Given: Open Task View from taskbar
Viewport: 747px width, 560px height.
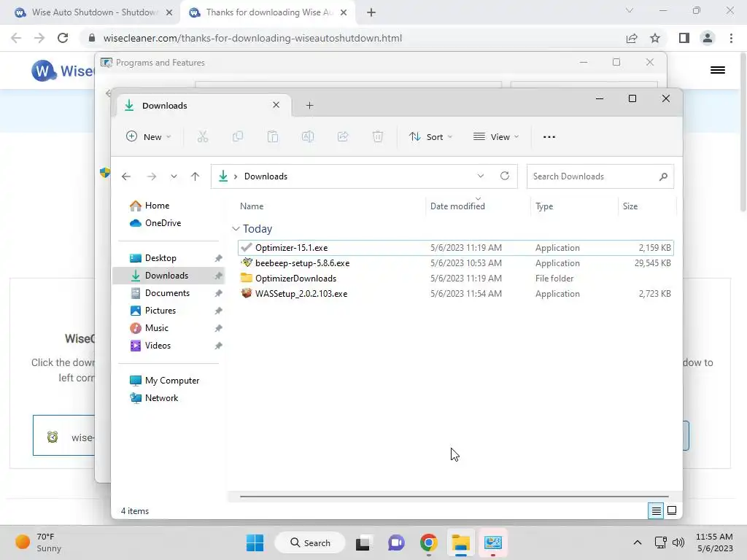Looking at the screenshot, I should coord(363,542).
